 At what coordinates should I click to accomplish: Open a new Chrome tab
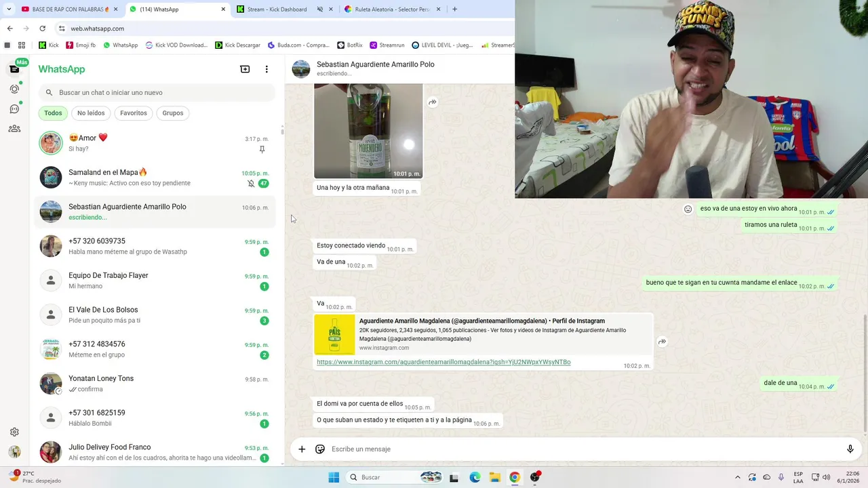pyautogui.click(x=454, y=9)
